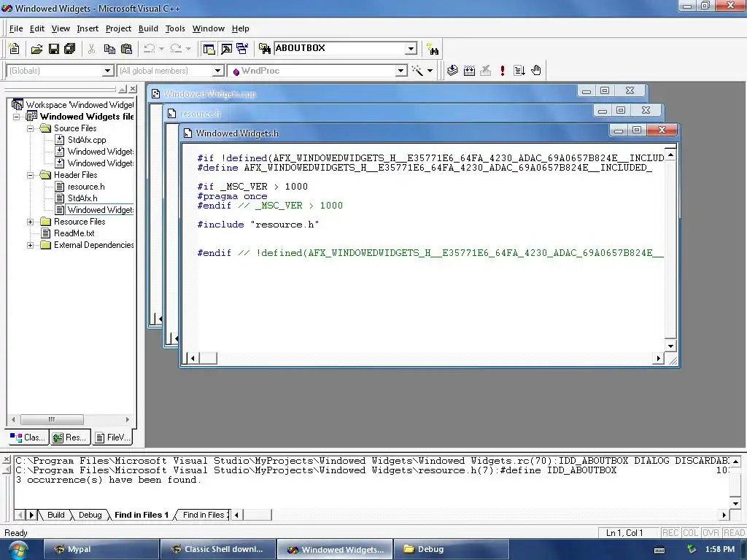The height and width of the screenshot is (560, 747).
Task: Toggle the Output window icon
Action: (x=226, y=49)
